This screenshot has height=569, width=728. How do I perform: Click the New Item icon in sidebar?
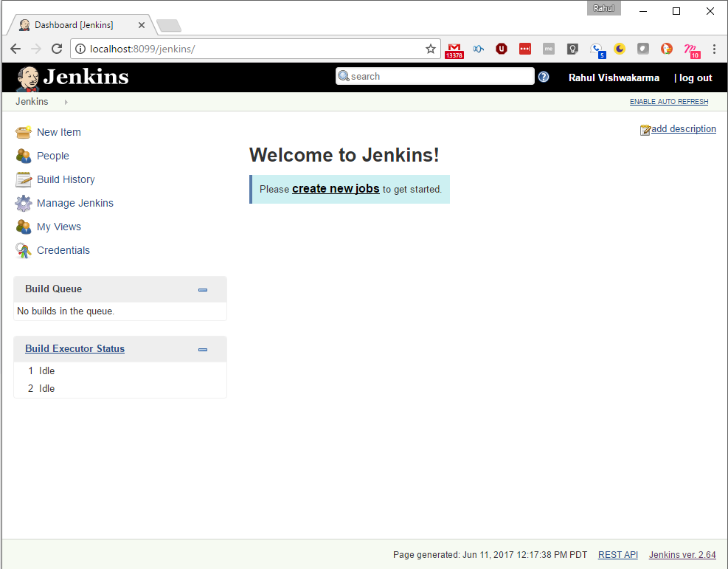pos(24,133)
